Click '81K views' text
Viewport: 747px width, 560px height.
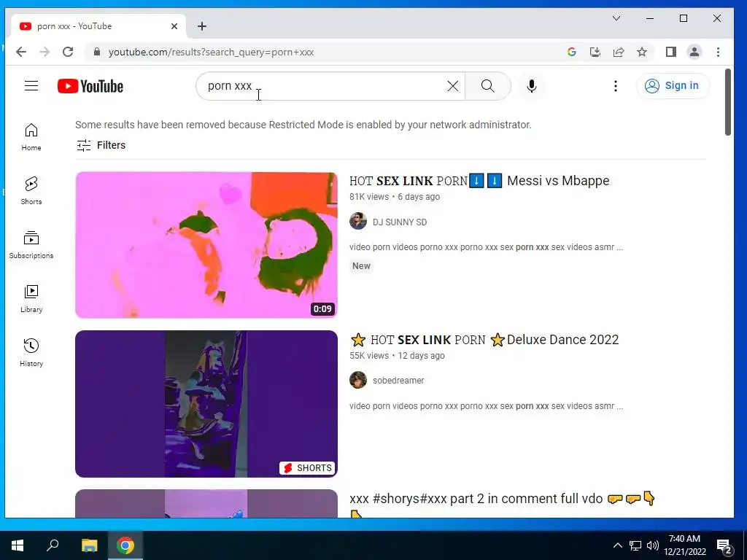click(x=369, y=197)
